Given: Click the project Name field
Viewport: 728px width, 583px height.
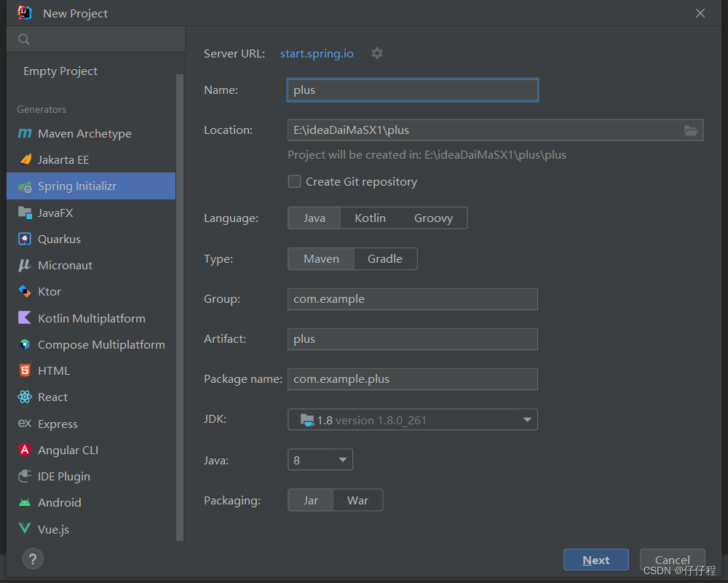Looking at the screenshot, I should [413, 90].
